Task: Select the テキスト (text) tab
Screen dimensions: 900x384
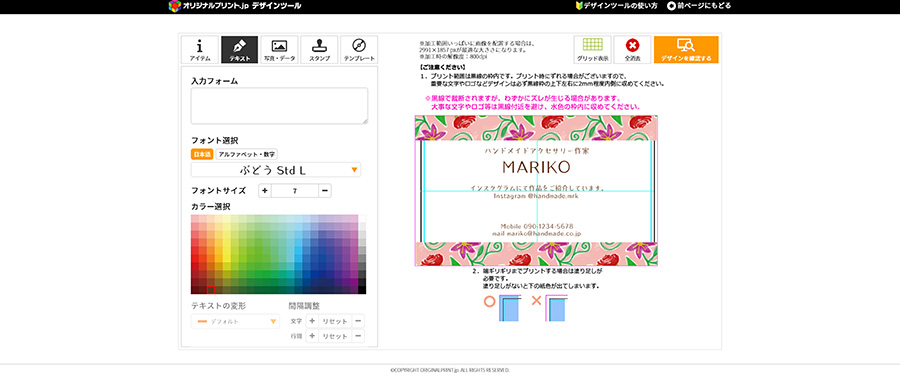Action: click(x=239, y=49)
